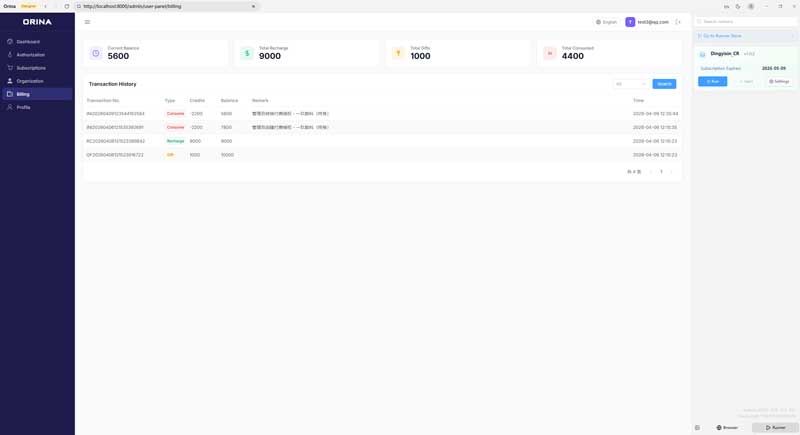Open the English language selector
The width and height of the screenshot is (800, 435).
[606, 22]
